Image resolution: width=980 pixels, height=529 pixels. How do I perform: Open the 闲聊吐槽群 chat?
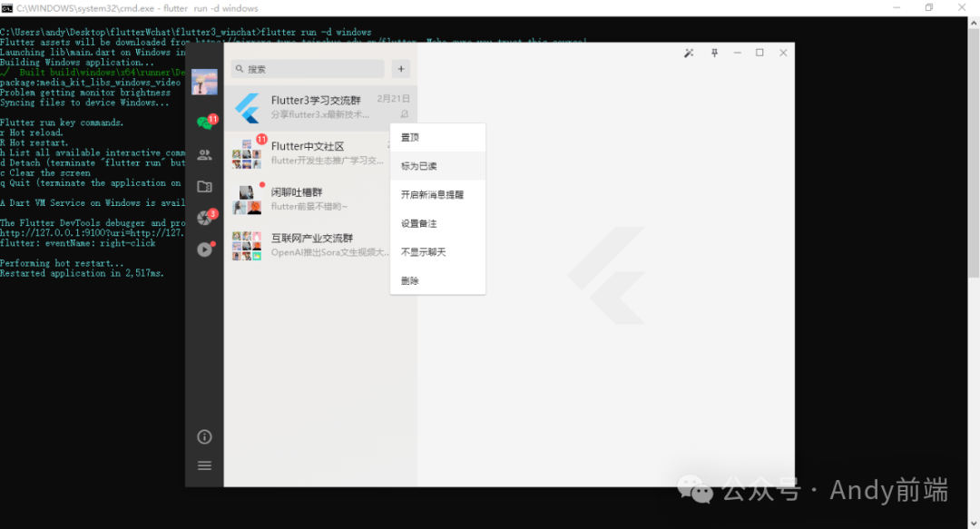(307, 200)
